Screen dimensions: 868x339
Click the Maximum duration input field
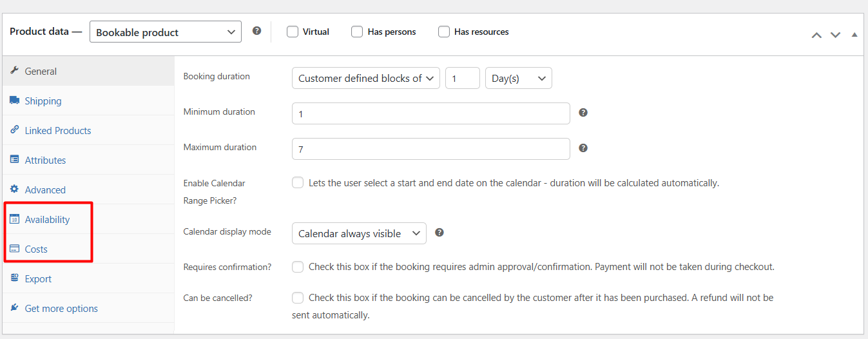click(430, 149)
